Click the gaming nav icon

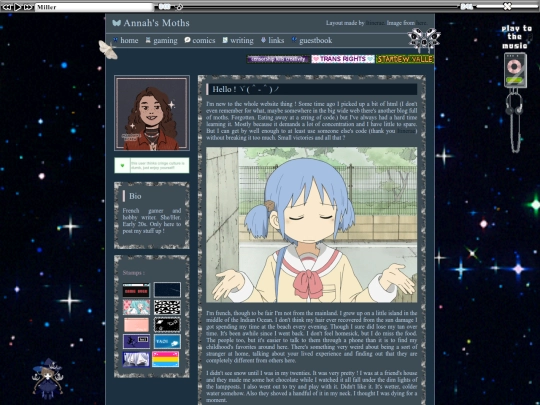(148, 40)
